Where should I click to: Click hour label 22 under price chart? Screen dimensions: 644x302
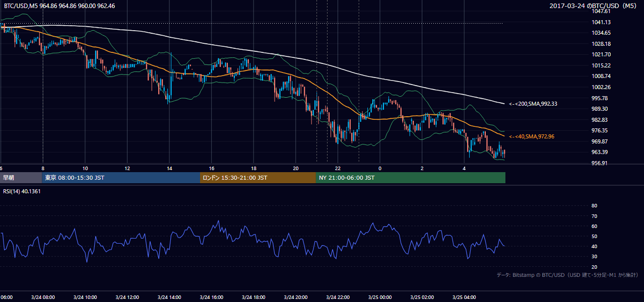pyautogui.click(x=338, y=168)
